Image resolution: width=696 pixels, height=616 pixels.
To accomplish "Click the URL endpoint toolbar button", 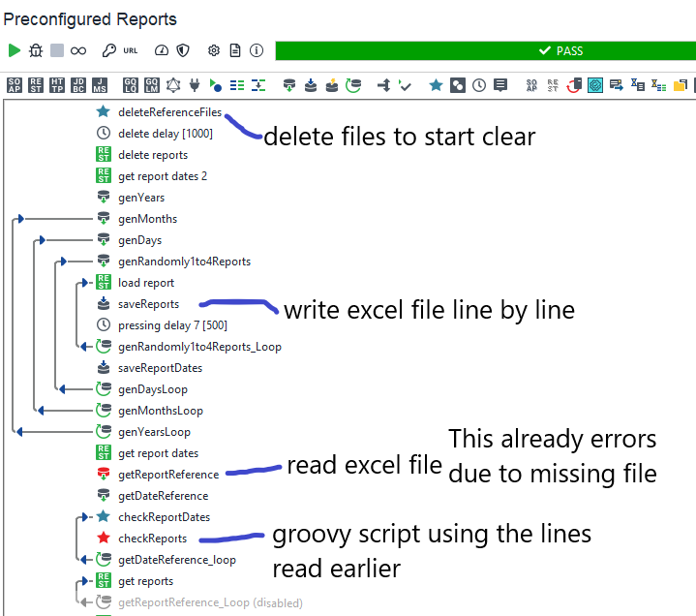I will tap(131, 50).
